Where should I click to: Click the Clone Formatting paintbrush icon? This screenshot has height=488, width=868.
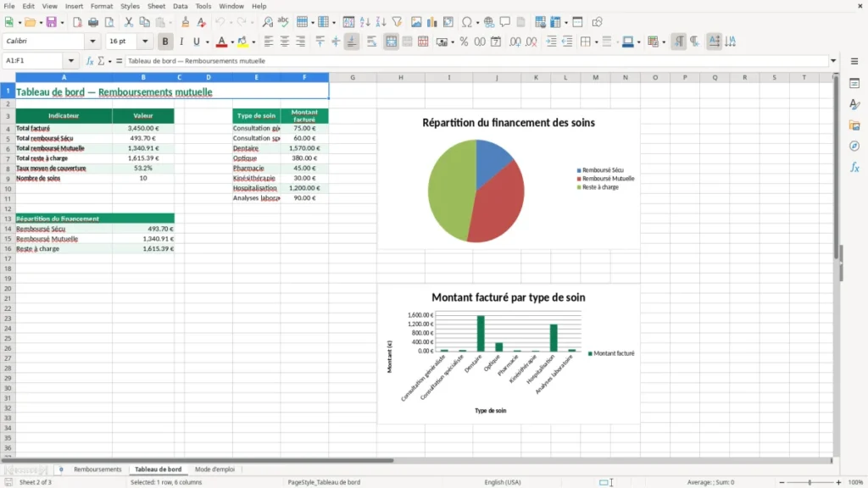click(x=185, y=22)
